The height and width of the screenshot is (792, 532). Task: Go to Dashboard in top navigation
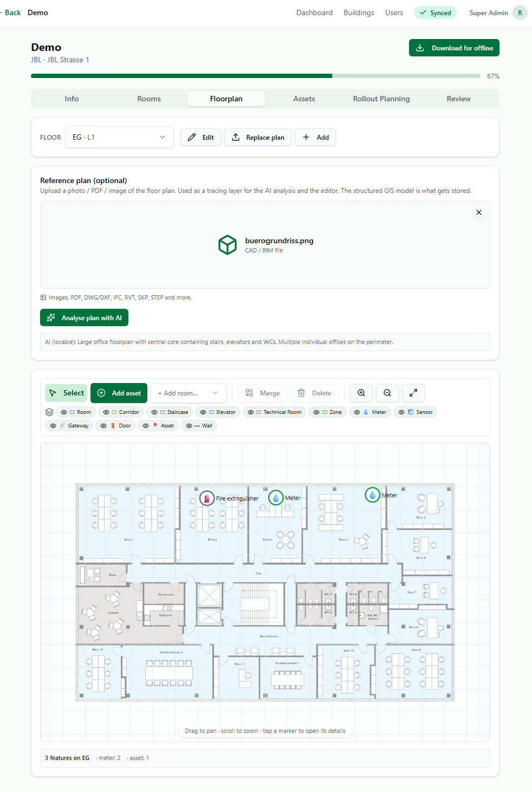click(314, 12)
